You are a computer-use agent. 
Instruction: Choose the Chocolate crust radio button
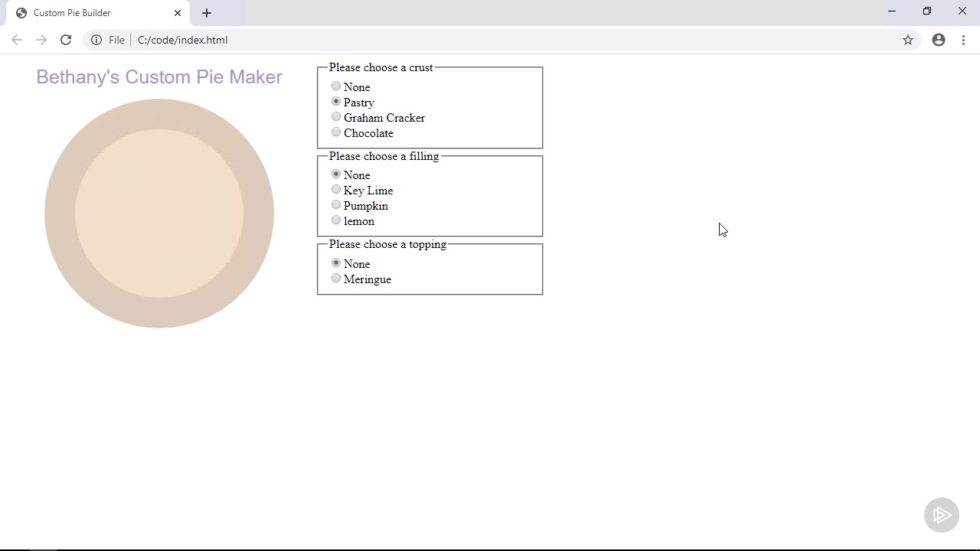pyautogui.click(x=336, y=132)
